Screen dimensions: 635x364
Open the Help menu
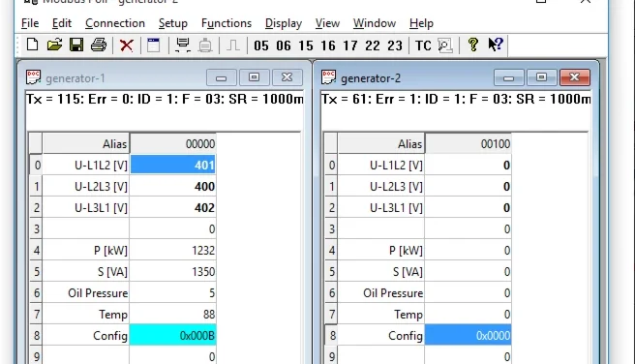[x=421, y=23]
